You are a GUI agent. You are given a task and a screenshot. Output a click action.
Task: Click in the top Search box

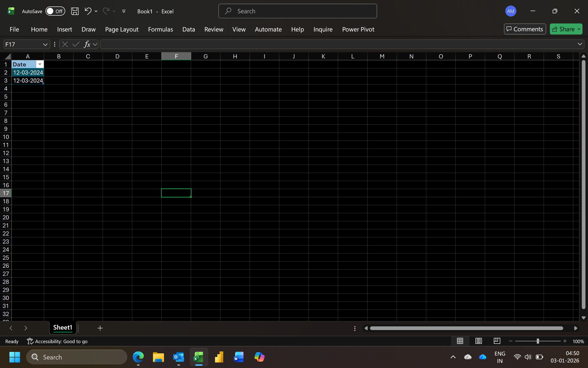tap(298, 11)
